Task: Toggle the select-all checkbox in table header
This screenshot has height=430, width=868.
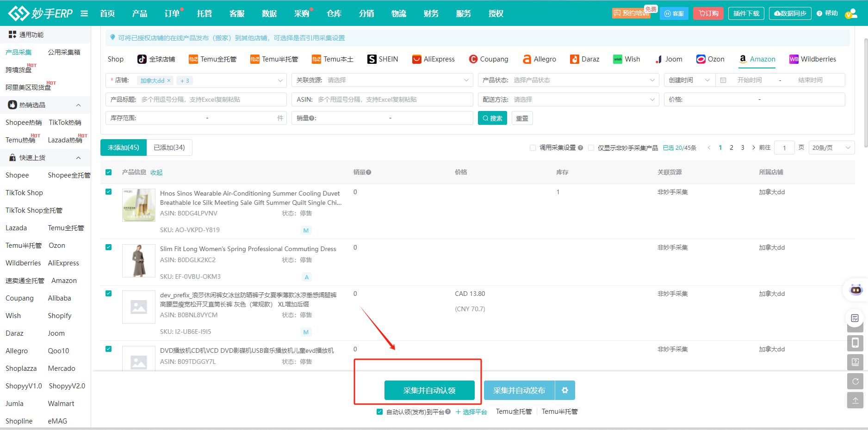Action: pos(109,172)
